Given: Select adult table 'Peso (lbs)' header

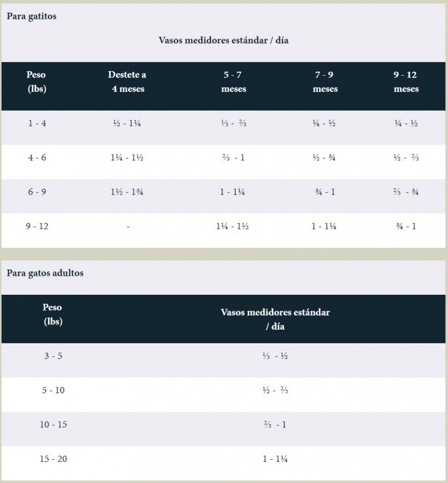Looking at the screenshot, I should click(x=53, y=314).
